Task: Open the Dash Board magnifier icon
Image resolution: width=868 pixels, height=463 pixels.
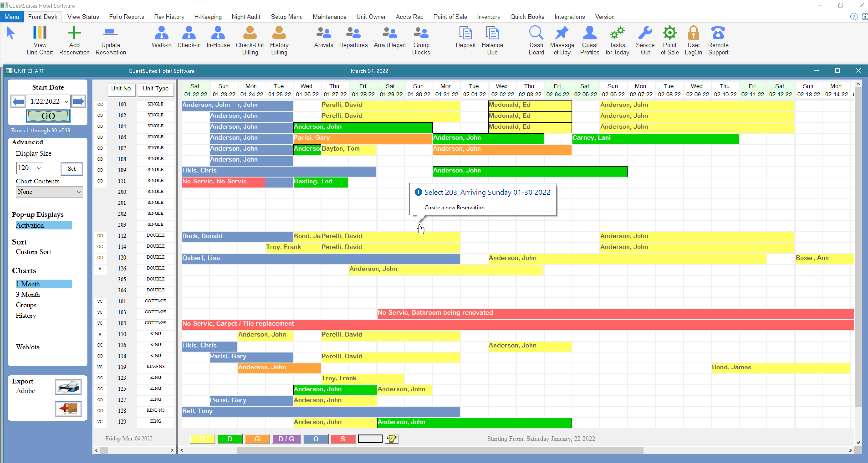Action: point(536,33)
